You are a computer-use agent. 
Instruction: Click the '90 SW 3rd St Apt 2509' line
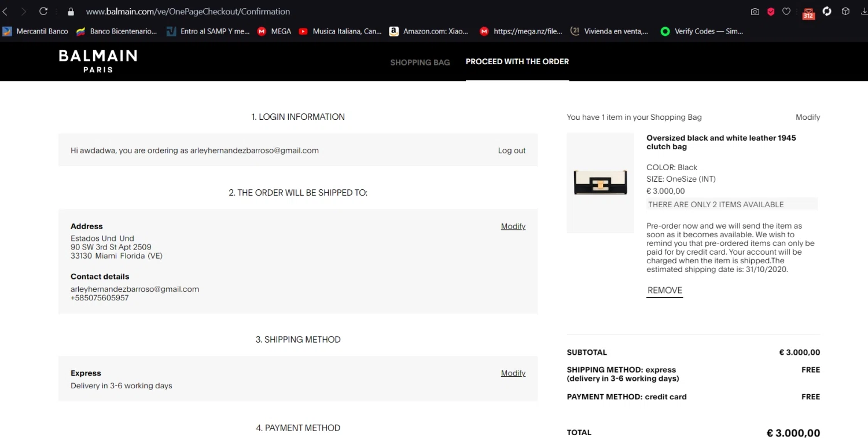coord(111,247)
